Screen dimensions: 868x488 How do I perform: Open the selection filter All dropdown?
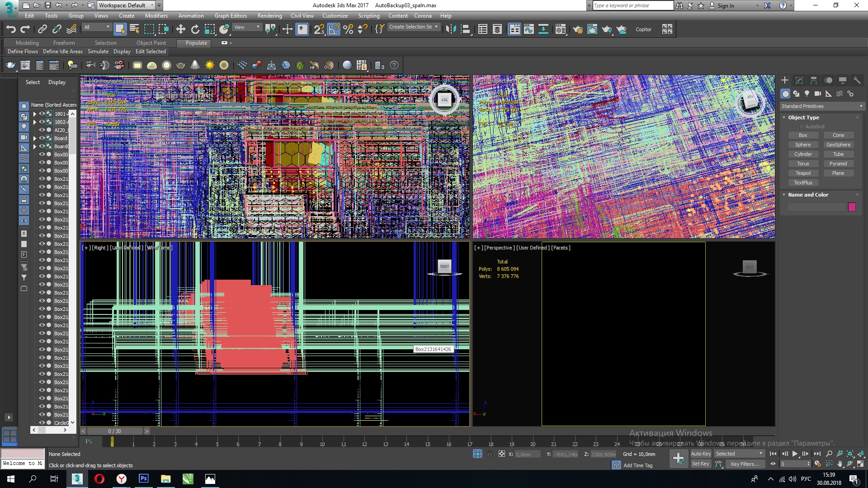pyautogui.click(x=97, y=27)
